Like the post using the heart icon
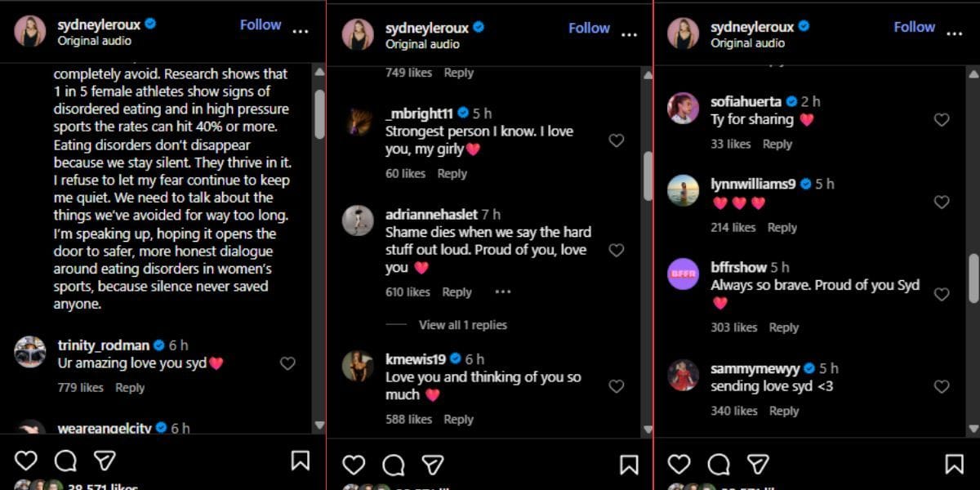Viewport: 980px width, 490px height. 25,461
